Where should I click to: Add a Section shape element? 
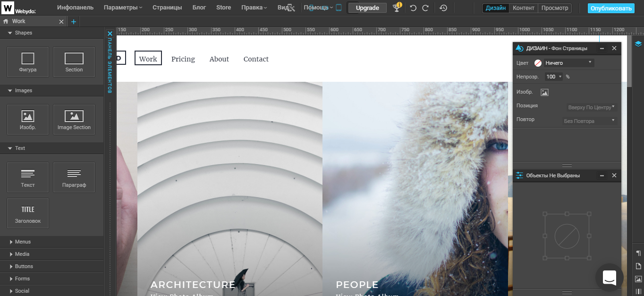(x=74, y=62)
